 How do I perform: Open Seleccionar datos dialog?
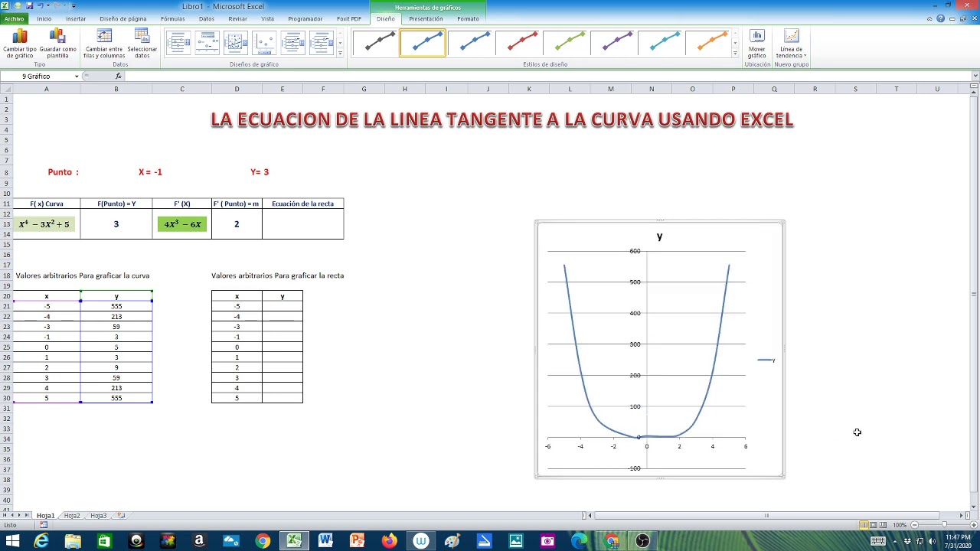[142, 44]
